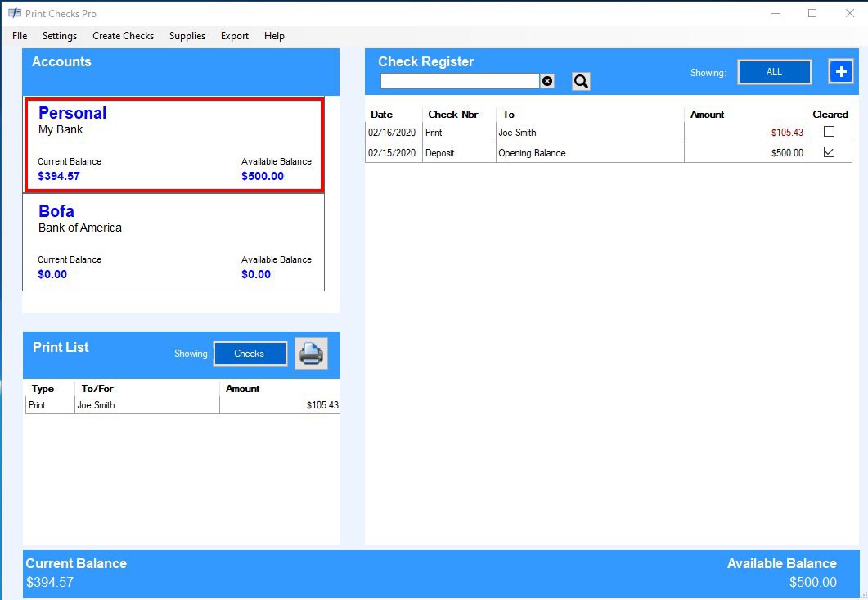
Task: Switch the Print List filter showing Checks
Action: [250, 354]
